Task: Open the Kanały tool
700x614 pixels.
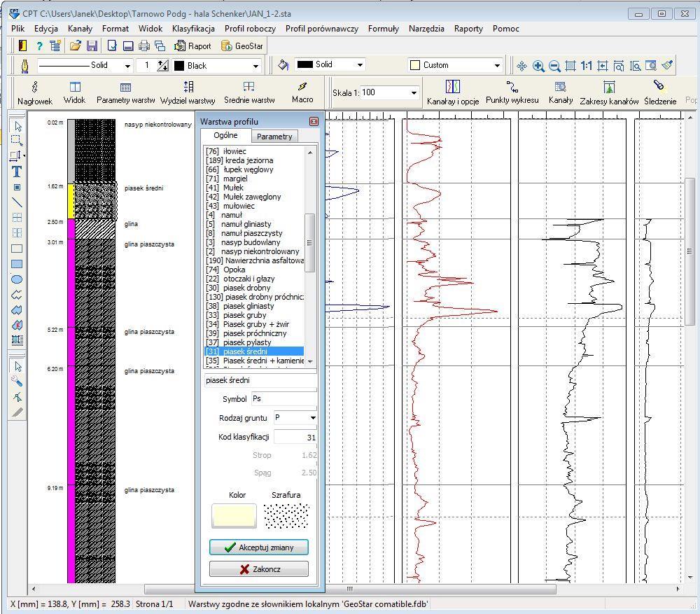Action: tap(561, 92)
